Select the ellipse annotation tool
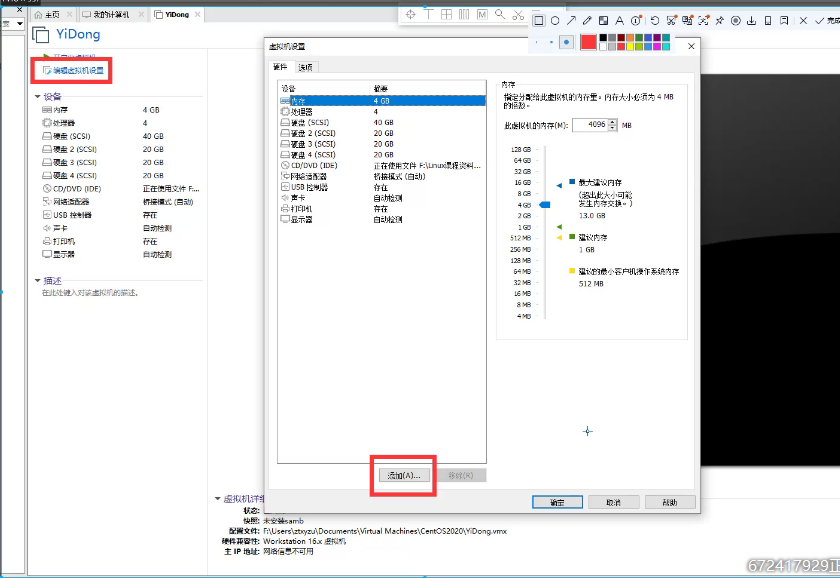This screenshot has width=840, height=578. [555, 21]
